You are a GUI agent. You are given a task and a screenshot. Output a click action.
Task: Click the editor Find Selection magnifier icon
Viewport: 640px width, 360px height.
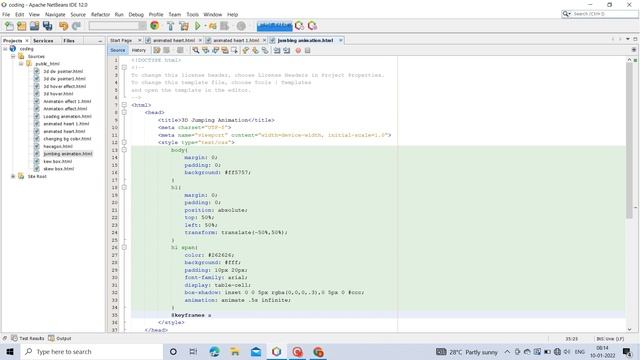tap(196, 50)
